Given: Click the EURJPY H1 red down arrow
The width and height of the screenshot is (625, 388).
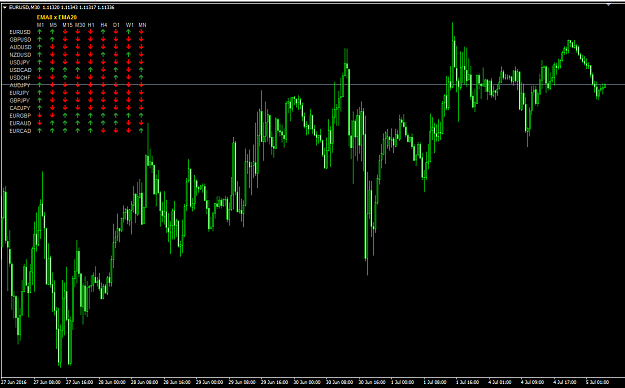Looking at the screenshot, I should coord(90,93).
